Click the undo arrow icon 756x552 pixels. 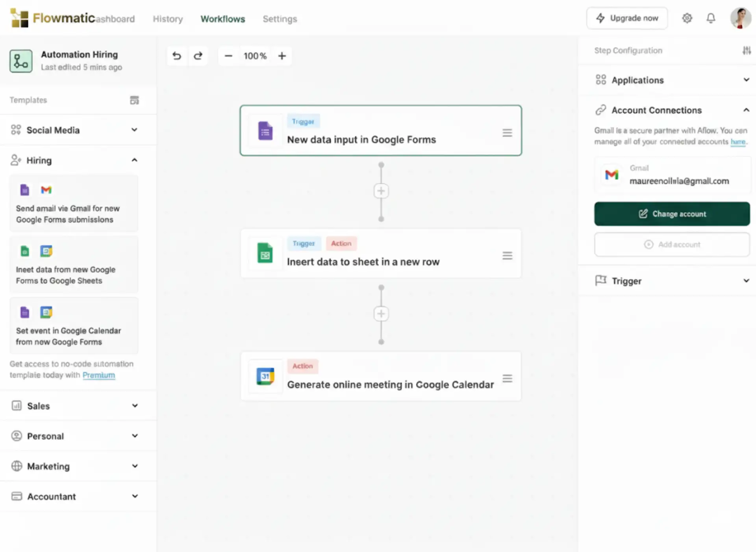(x=177, y=56)
